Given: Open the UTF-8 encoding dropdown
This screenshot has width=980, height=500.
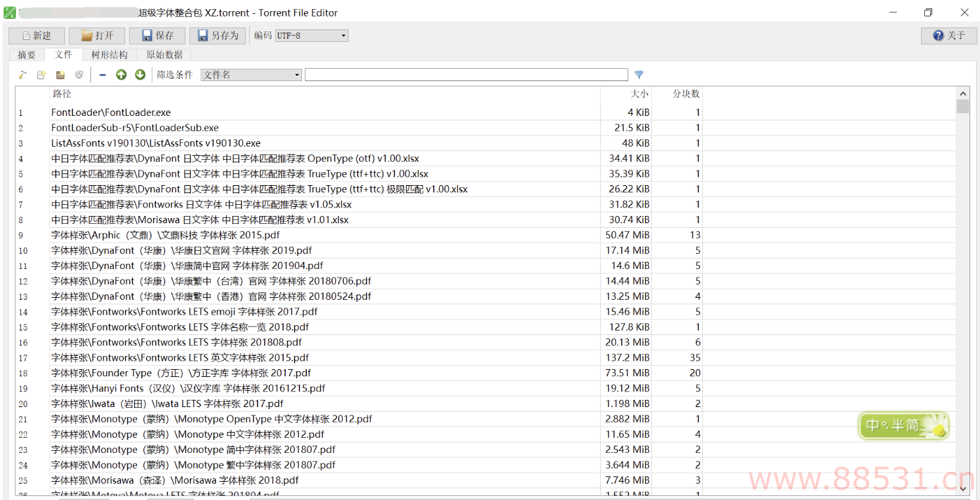Looking at the screenshot, I should pyautogui.click(x=311, y=35).
